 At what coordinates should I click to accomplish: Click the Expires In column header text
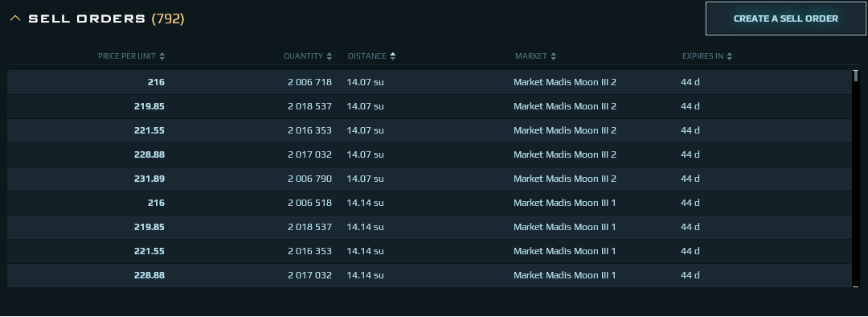(x=703, y=56)
